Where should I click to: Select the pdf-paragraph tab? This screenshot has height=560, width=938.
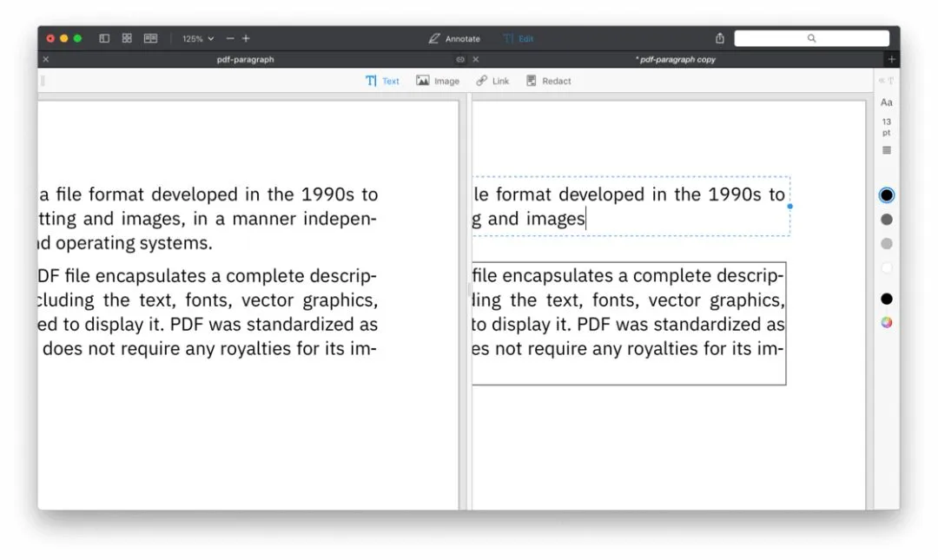(245, 59)
